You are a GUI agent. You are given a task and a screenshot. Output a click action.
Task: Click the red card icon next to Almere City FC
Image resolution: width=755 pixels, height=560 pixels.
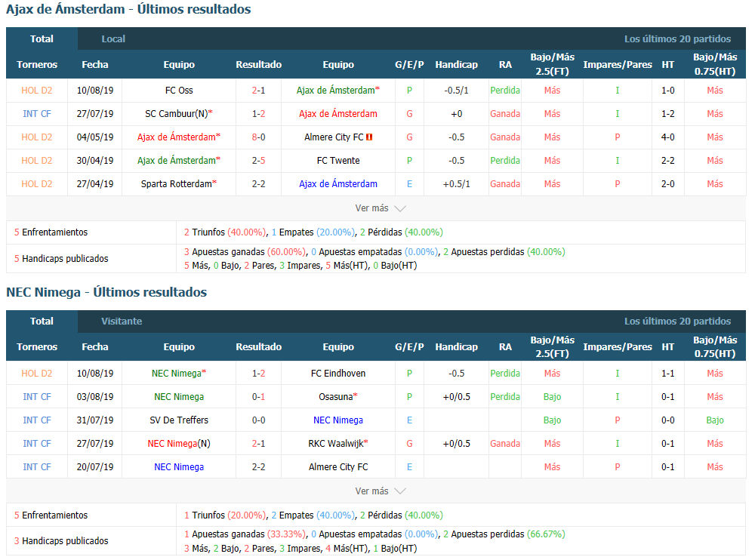pyautogui.click(x=369, y=137)
